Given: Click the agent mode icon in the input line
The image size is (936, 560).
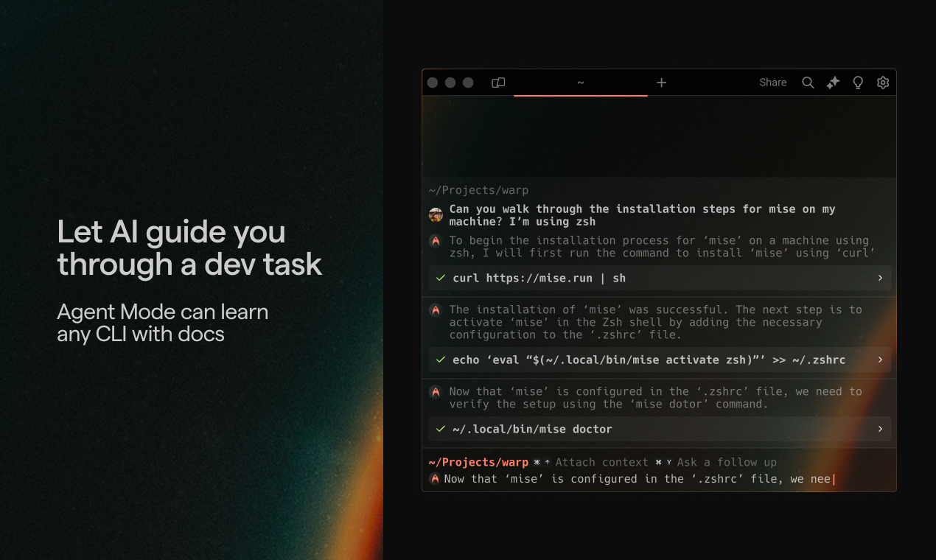Looking at the screenshot, I should click(x=435, y=479).
